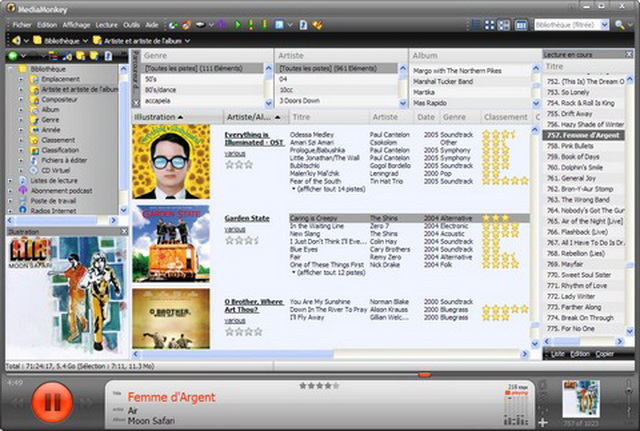Screen dimensions: 640x431
Task: Click the blue window icon in the toolbar
Action: [x=279, y=25]
